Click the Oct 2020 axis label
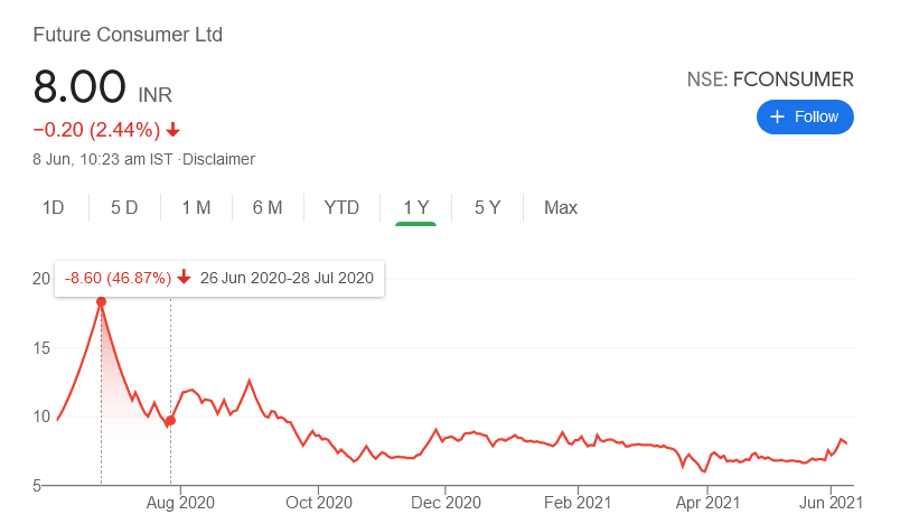The width and height of the screenshot is (920, 525). (319, 503)
